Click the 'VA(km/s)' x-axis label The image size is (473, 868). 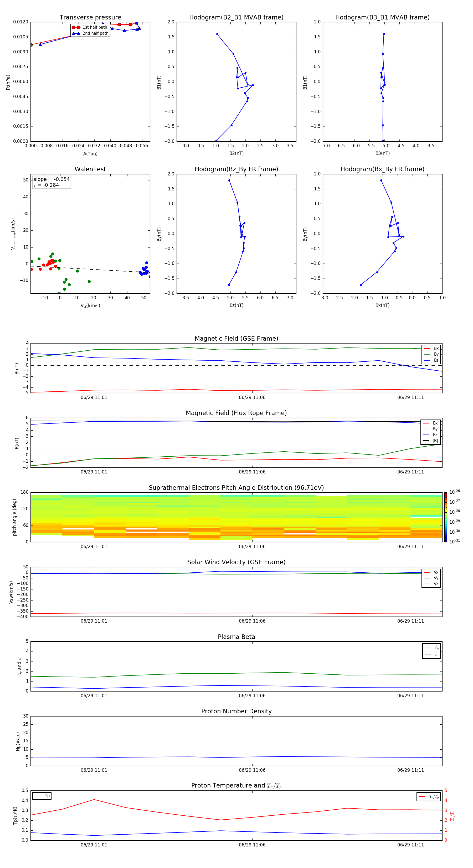(90, 306)
